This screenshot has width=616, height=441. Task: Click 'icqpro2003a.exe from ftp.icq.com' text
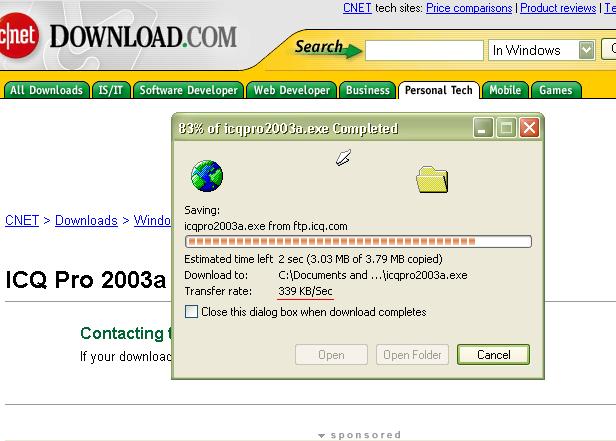[x=266, y=226]
